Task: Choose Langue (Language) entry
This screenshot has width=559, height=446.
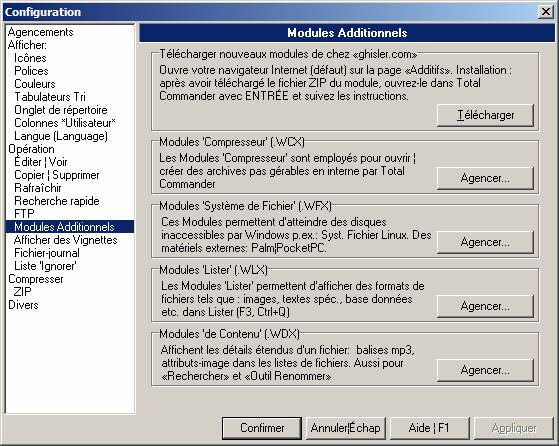Action: click(61, 136)
